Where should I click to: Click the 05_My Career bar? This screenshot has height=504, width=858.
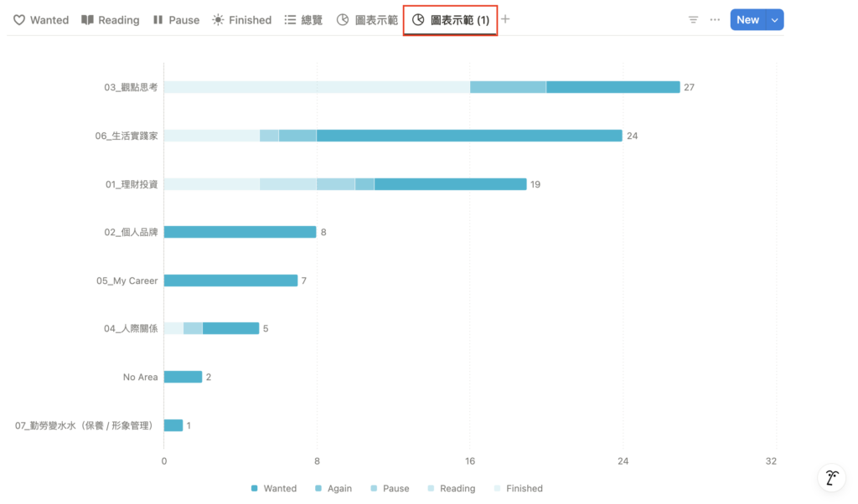(x=230, y=280)
